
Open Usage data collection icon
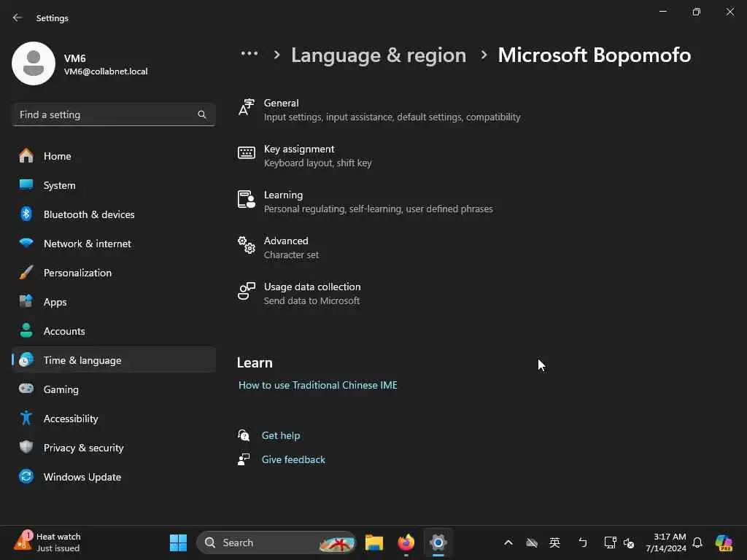click(x=247, y=291)
